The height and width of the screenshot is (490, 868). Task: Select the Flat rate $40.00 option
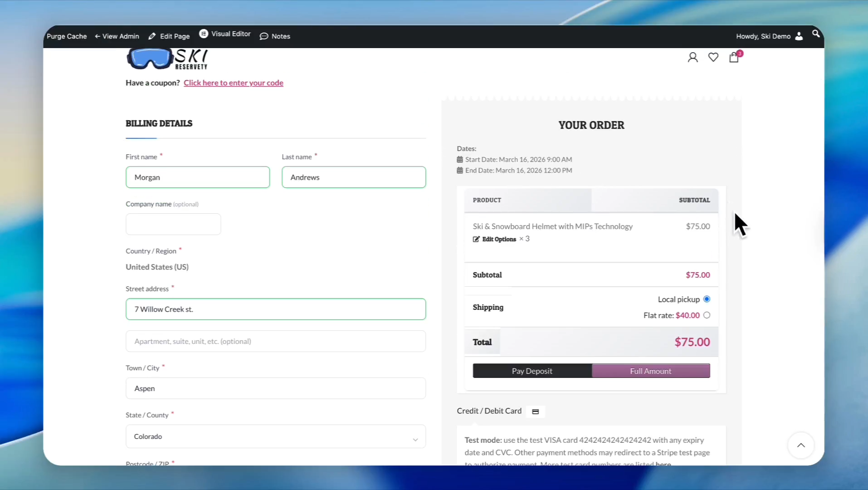click(x=707, y=315)
